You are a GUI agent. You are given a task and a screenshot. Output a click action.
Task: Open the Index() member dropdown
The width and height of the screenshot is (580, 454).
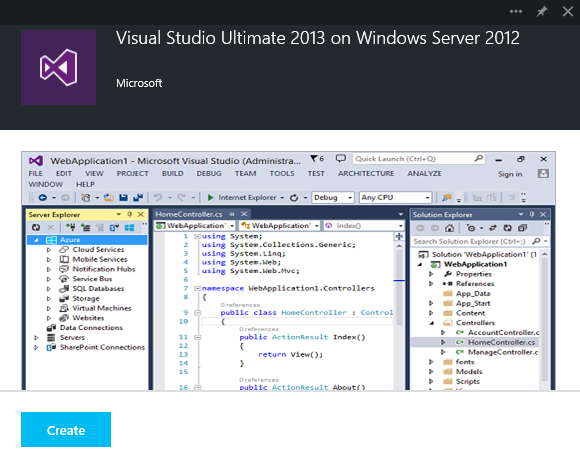tap(364, 225)
